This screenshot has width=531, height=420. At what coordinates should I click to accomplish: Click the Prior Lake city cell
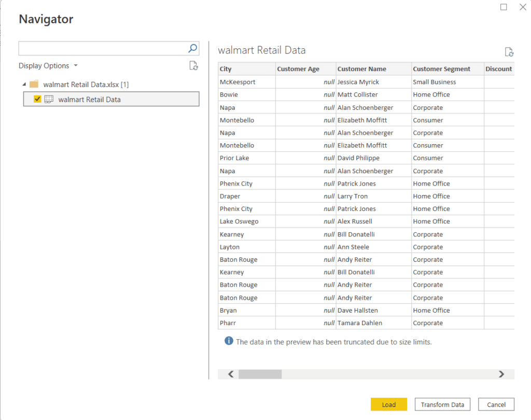(x=247, y=158)
